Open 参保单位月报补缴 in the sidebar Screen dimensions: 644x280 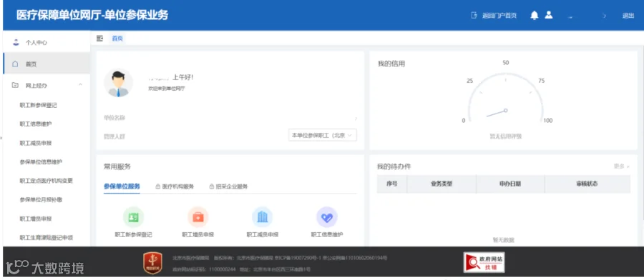pyautogui.click(x=41, y=200)
